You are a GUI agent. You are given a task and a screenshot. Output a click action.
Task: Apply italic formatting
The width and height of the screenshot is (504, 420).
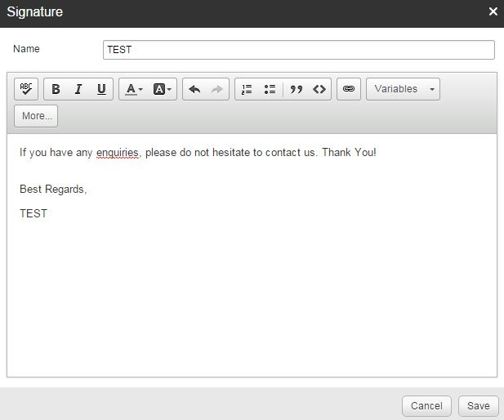point(78,89)
